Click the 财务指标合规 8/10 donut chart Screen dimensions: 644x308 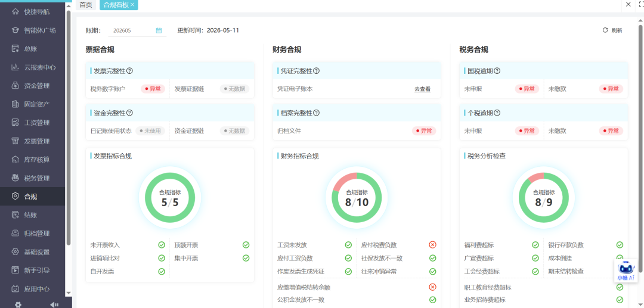[357, 197]
